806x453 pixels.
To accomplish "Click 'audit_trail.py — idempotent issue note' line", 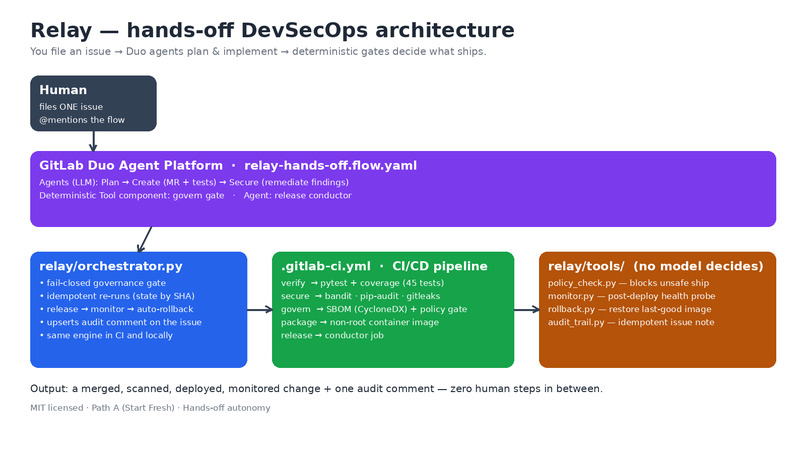I will [x=631, y=322].
